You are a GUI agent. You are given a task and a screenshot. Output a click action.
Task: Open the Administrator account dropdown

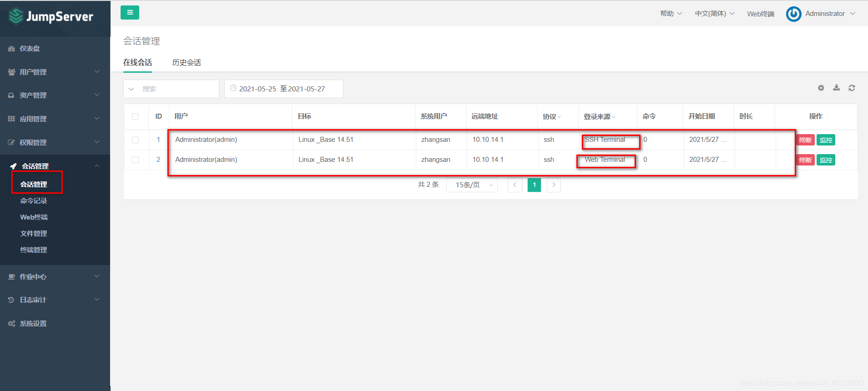[x=830, y=14]
